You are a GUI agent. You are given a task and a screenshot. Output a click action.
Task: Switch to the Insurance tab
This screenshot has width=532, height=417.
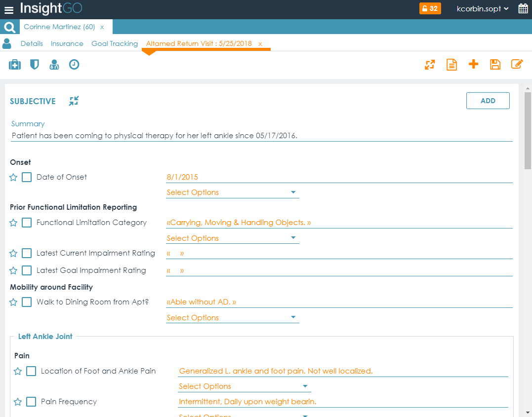pos(67,43)
